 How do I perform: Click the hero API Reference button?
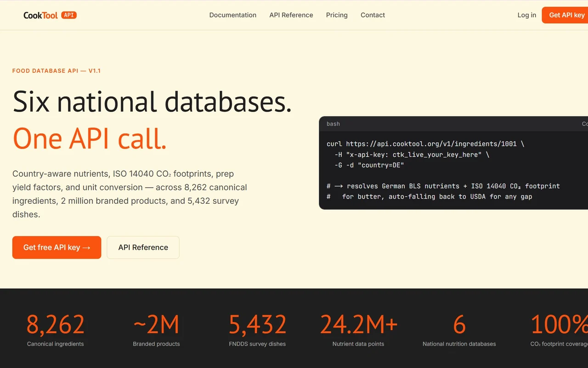(x=143, y=247)
